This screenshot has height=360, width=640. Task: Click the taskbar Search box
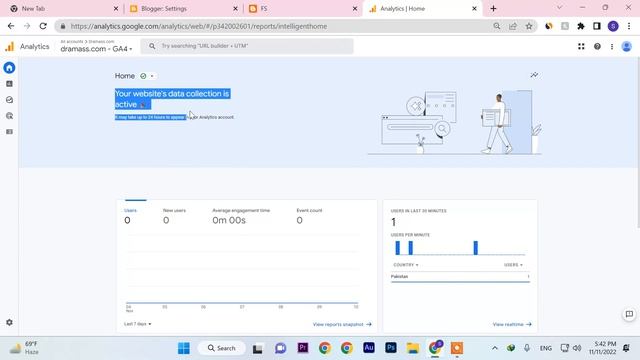point(222,348)
